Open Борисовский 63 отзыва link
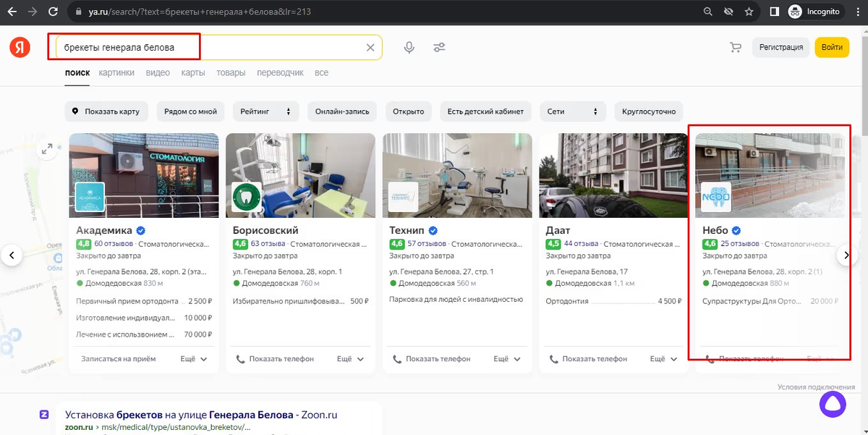This screenshot has width=868, height=435. point(268,244)
